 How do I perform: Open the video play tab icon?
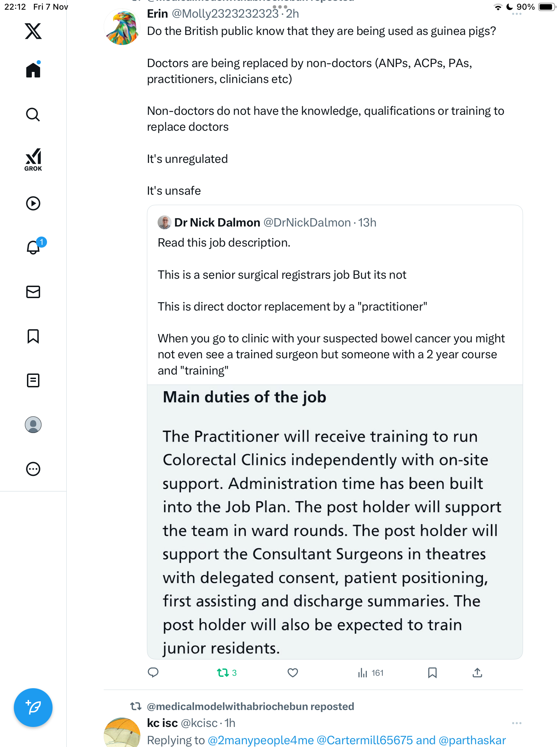33,203
